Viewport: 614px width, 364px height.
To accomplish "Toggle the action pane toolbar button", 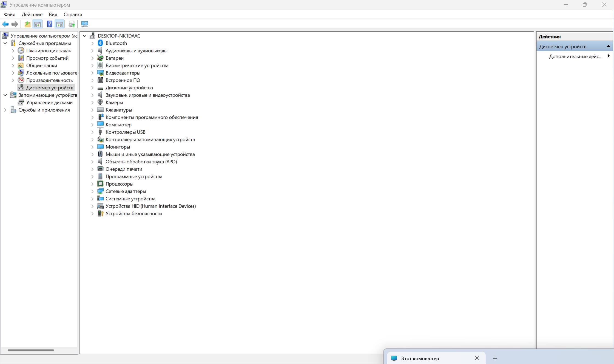I will (x=59, y=24).
